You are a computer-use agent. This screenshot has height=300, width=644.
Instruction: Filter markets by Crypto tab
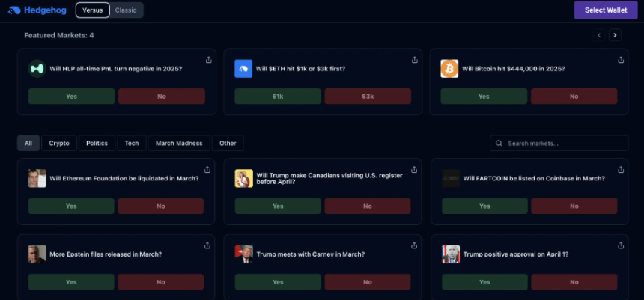coord(59,143)
